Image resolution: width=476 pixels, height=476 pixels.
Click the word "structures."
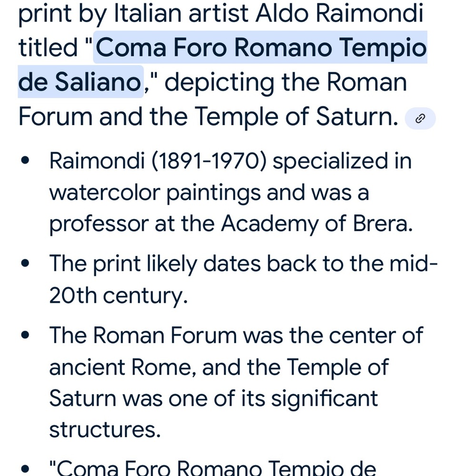[105, 429]
